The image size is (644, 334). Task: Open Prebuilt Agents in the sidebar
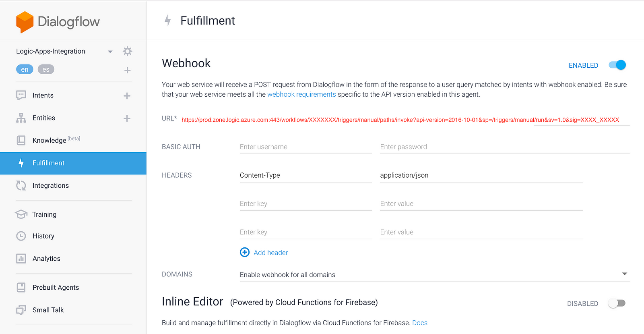coord(56,288)
